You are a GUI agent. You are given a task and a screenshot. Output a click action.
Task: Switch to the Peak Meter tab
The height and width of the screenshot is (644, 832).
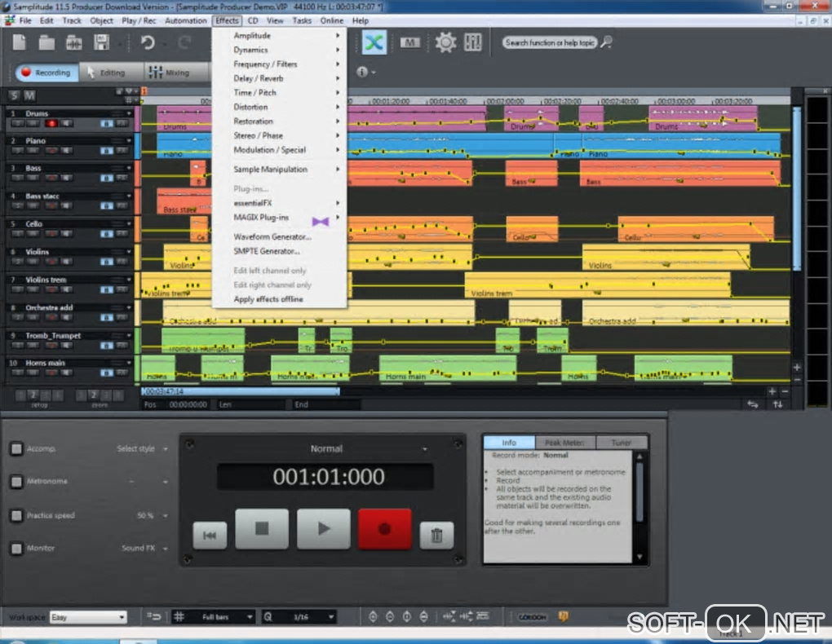pos(565,443)
